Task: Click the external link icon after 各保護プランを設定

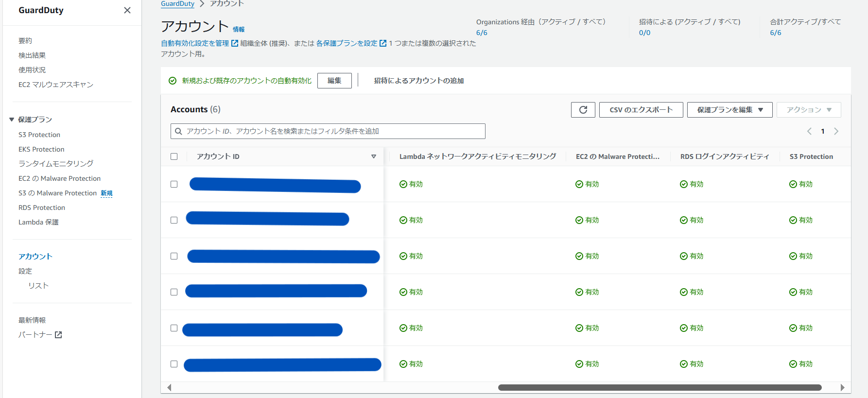Action: click(383, 43)
